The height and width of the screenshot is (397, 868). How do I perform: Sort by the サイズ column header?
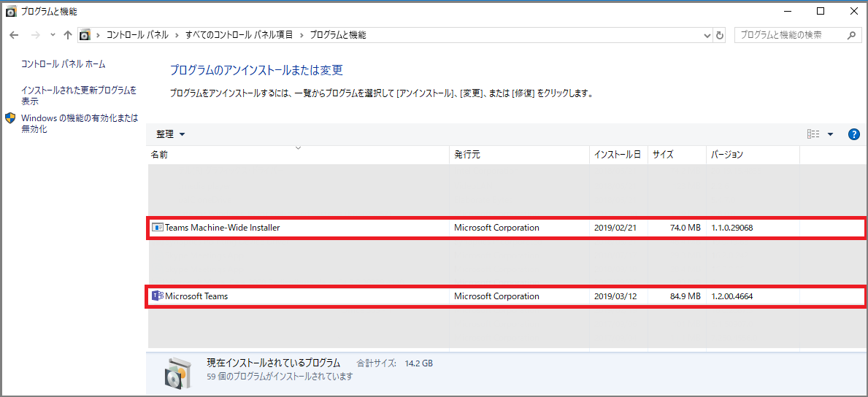click(677, 155)
